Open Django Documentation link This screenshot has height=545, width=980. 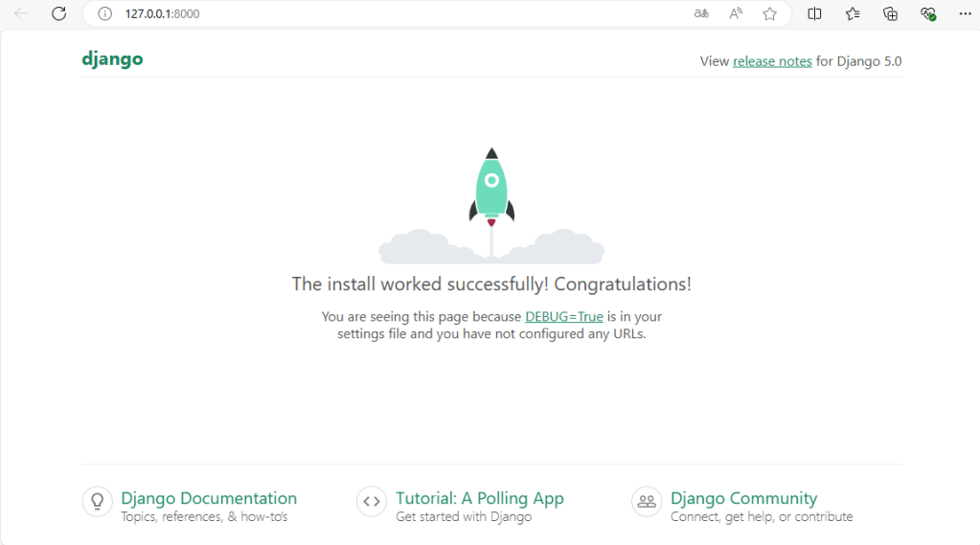pyautogui.click(x=209, y=498)
